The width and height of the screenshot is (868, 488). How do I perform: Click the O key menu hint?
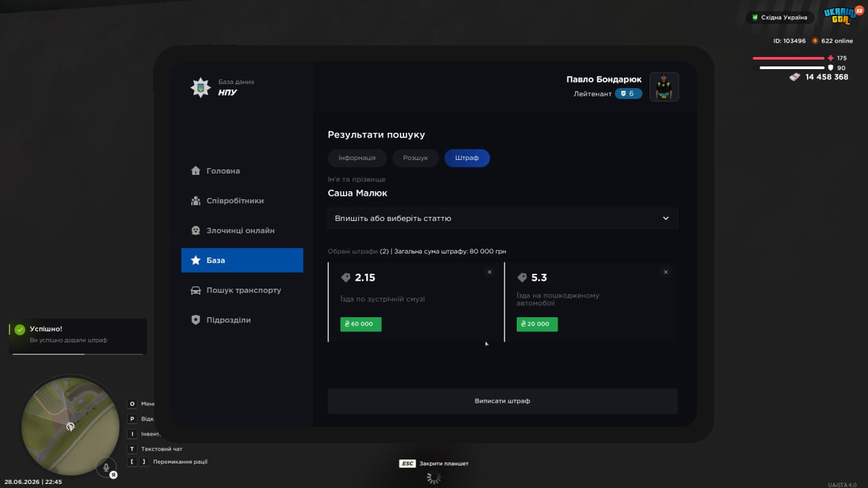[x=132, y=404]
